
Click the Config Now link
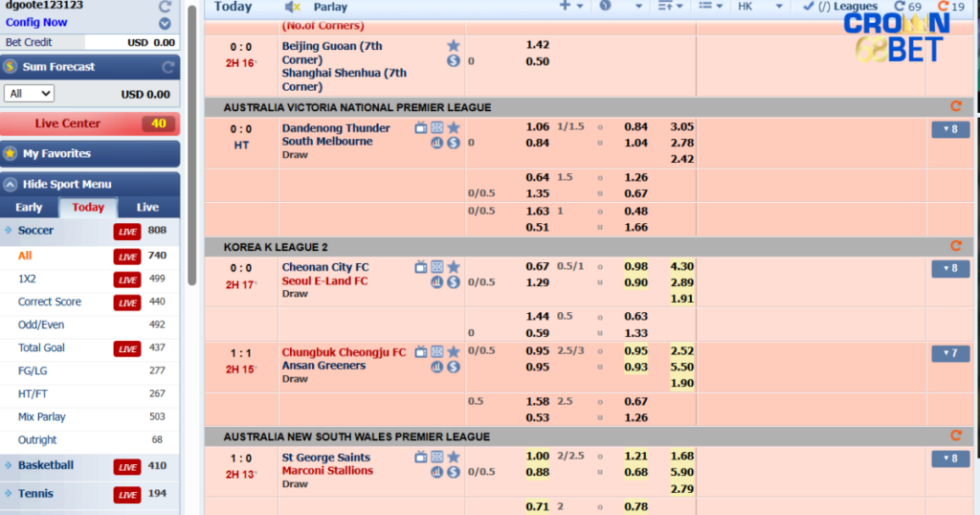click(x=36, y=22)
